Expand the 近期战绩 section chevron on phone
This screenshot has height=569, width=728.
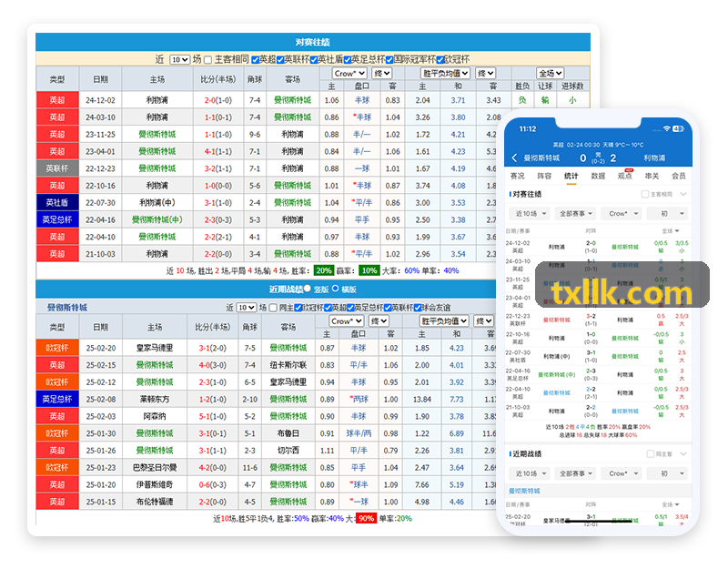coord(683,453)
